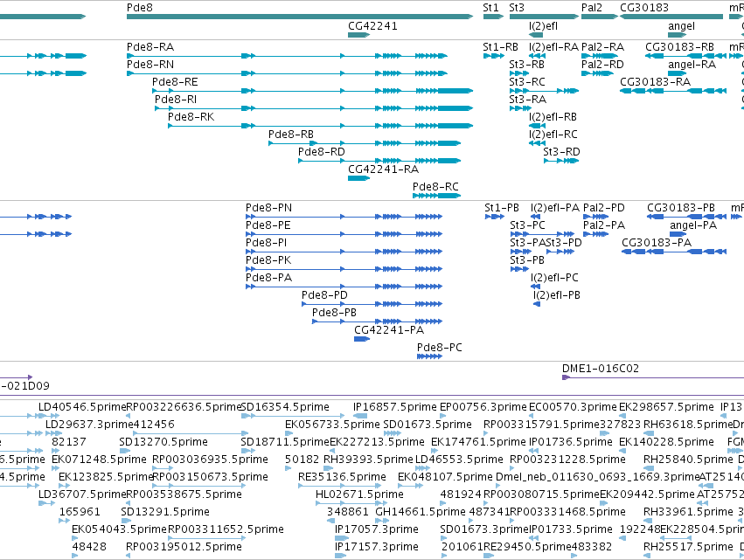Select the RH33961.5prime EST label
Viewport: 744px width, 560px height.
688,512
